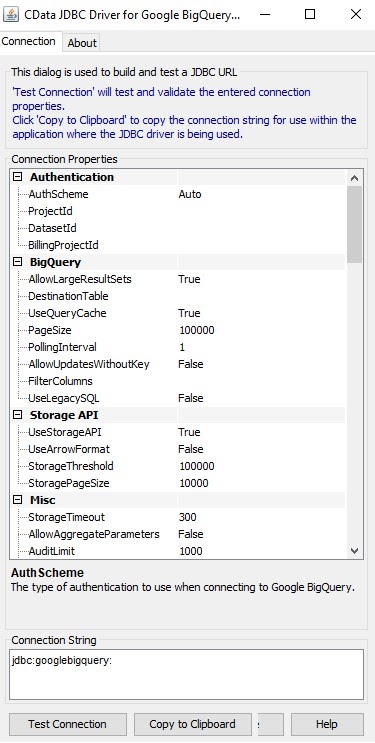
Task: Collapse the BigQuery section
Action: pyautogui.click(x=18, y=262)
